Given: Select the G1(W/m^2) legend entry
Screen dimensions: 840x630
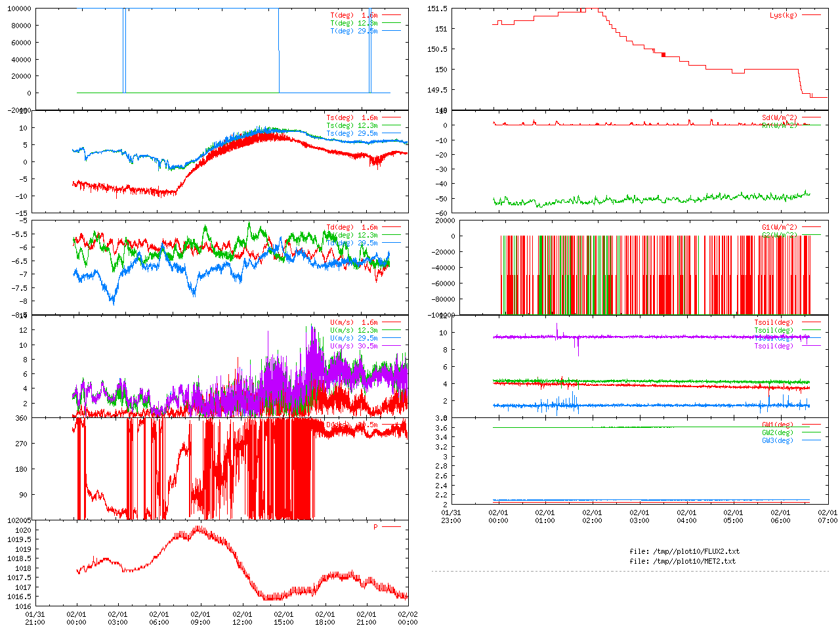Looking at the screenshot, I should 779,227.
